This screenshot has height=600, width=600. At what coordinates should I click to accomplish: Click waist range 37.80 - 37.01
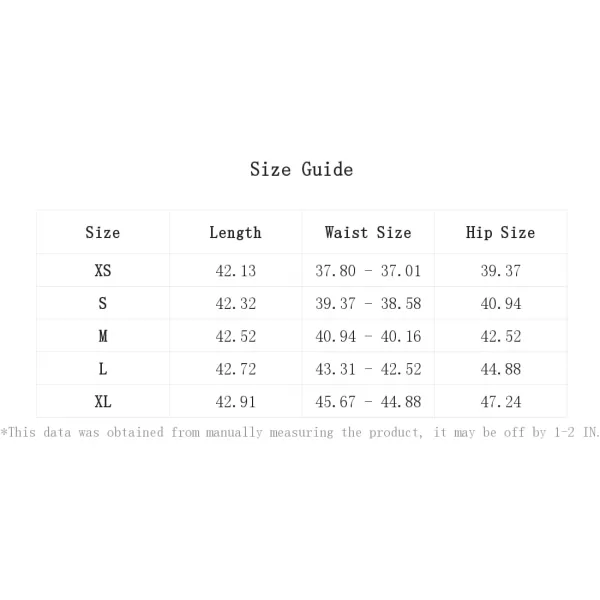tap(368, 271)
